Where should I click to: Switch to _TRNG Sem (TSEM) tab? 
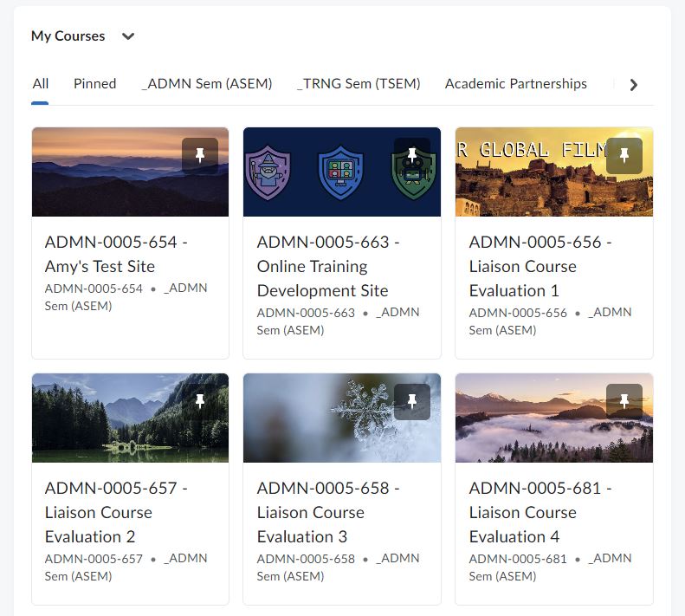359,84
